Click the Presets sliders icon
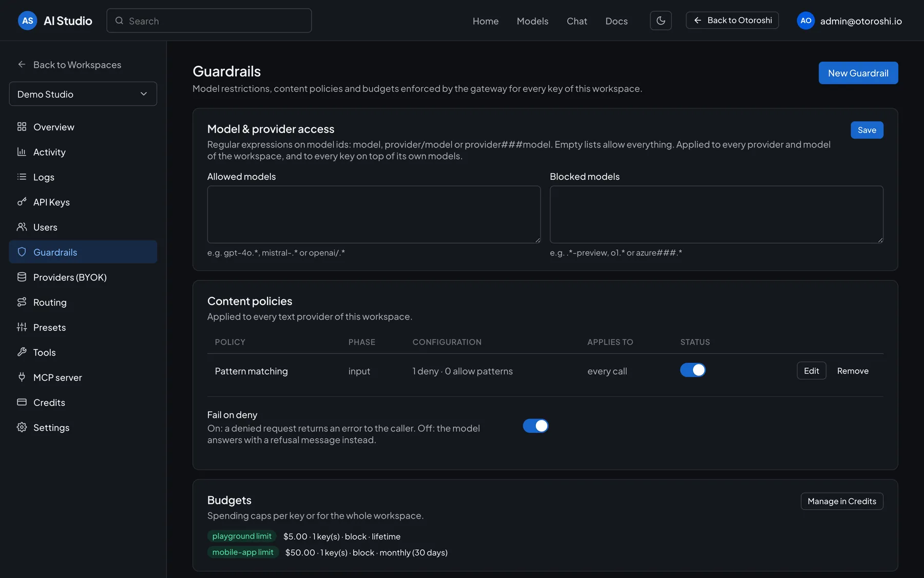Image resolution: width=924 pixels, height=578 pixels. pyautogui.click(x=22, y=327)
